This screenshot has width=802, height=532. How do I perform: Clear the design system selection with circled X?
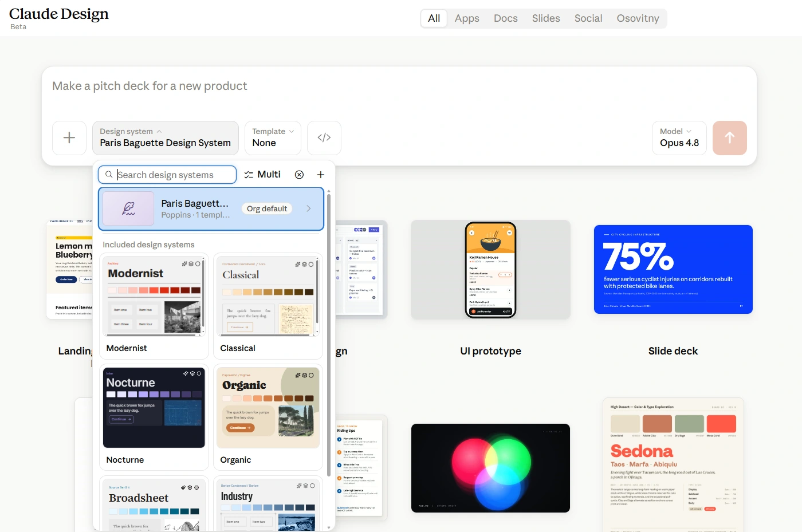(x=299, y=175)
